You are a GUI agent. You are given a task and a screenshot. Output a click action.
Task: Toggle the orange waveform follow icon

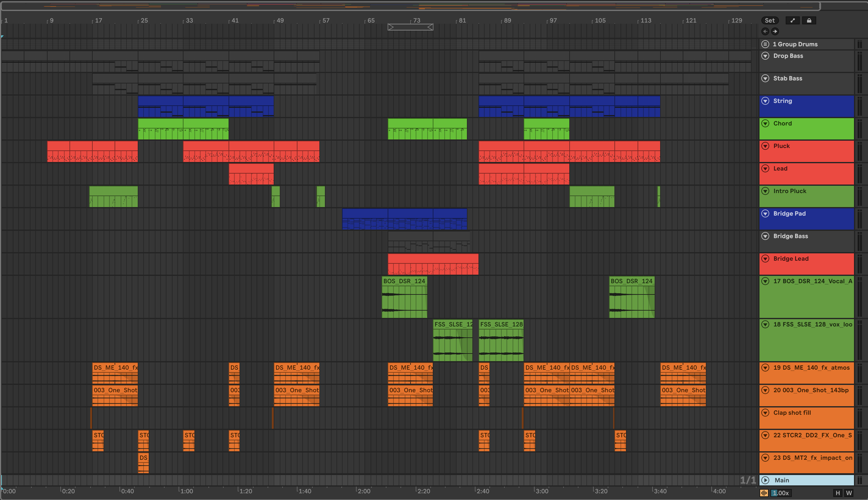pyautogui.click(x=764, y=493)
